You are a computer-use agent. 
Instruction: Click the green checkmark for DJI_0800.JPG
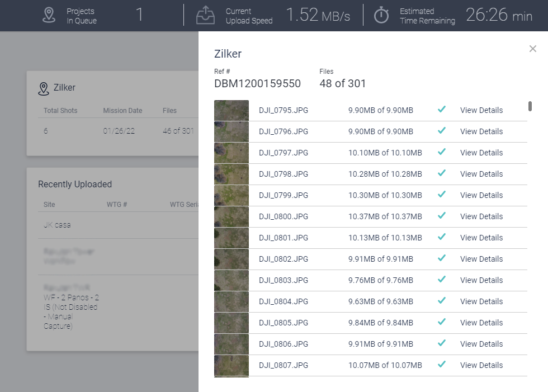[x=442, y=215]
